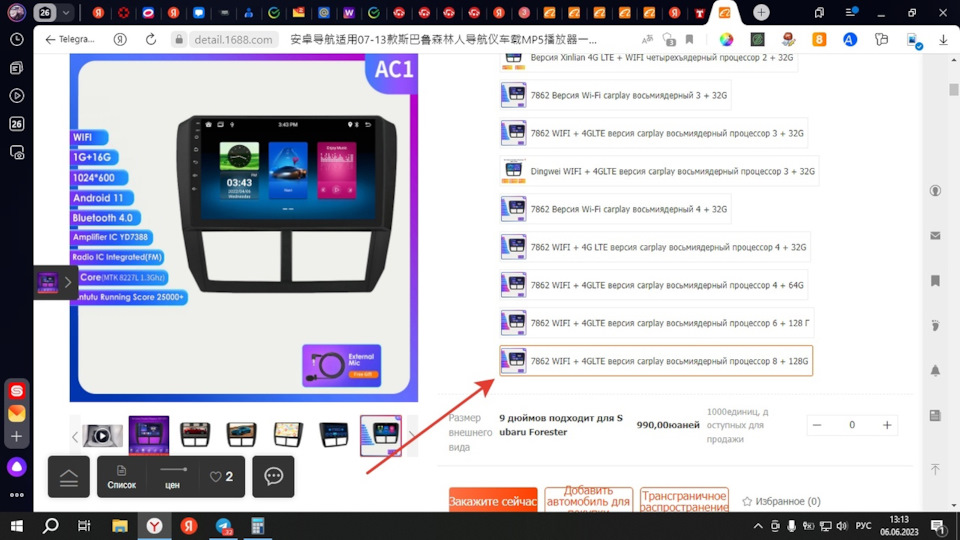Click the back-to-top arrow icon on right sidebar
The image size is (960, 540).
click(x=936, y=470)
